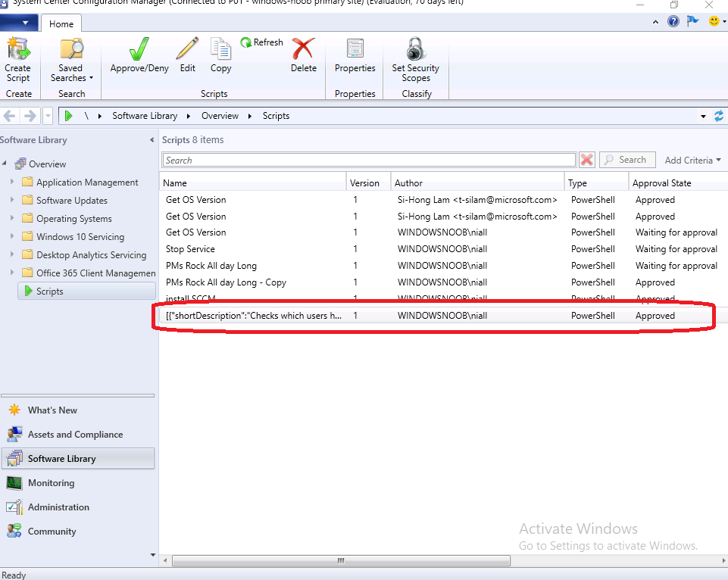Open the blue application menu dropdown
Screen dimensions: 728x580
point(19,23)
